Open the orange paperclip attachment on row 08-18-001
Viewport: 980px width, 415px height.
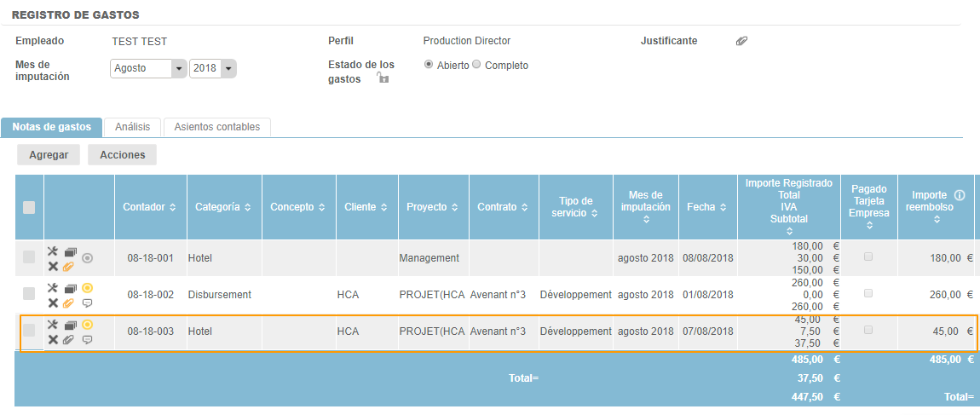(x=69, y=267)
